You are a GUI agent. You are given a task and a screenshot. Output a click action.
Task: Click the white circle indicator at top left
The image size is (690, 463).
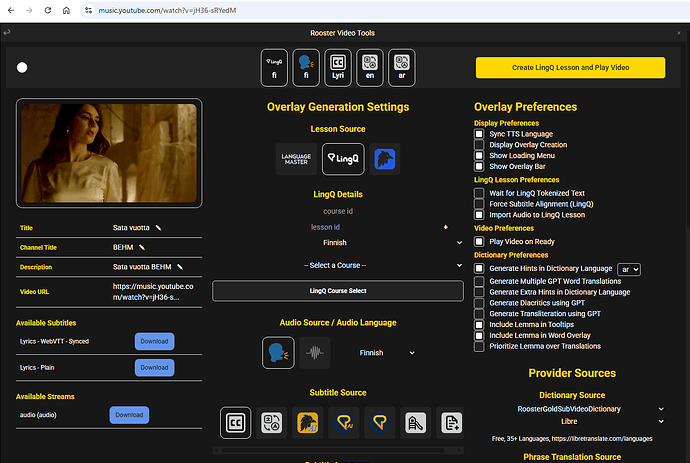click(x=22, y=67)
